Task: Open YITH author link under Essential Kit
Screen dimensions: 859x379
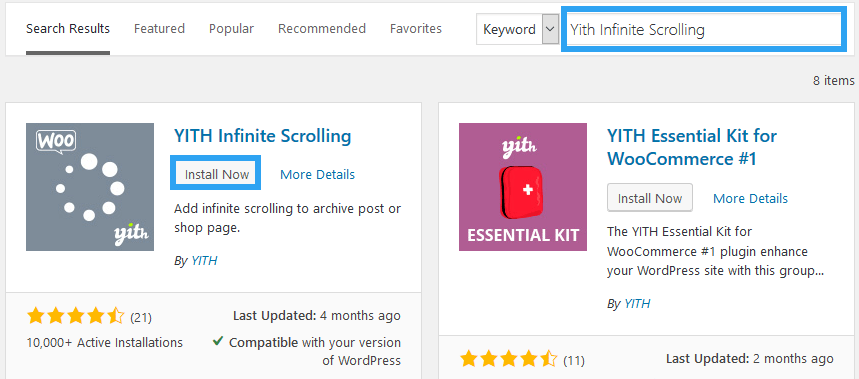Action: [637, 303]
